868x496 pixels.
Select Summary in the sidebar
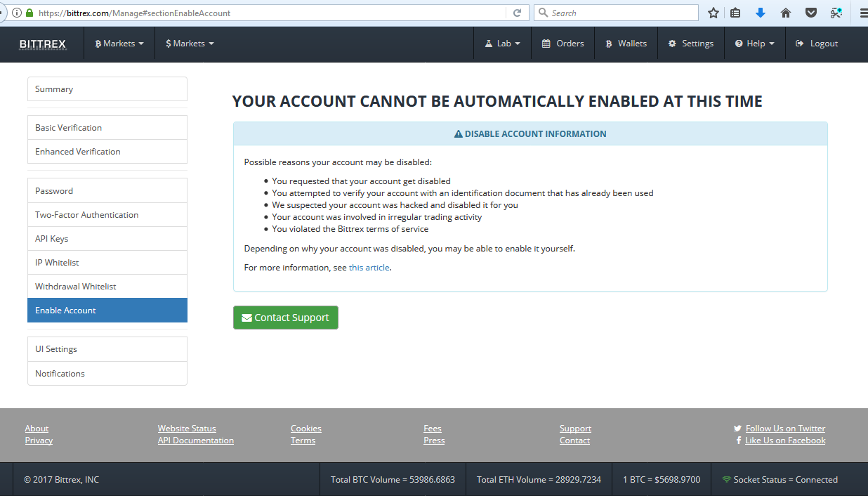pyautogui.click(x=107, y=89)
